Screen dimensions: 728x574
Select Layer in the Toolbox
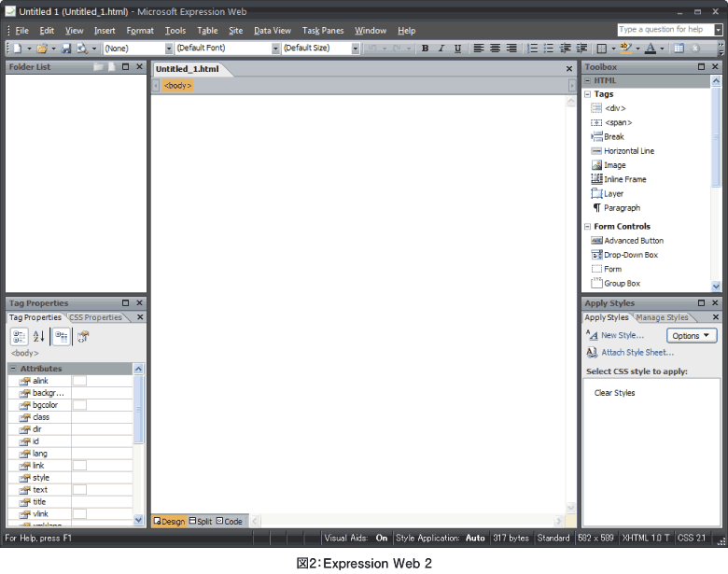608,193
